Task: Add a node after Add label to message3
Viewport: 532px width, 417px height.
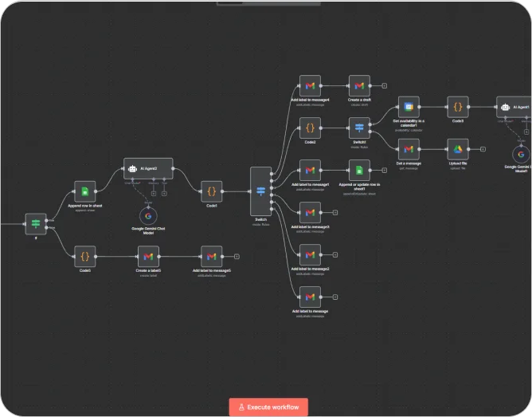Action: tap(335, 213)
